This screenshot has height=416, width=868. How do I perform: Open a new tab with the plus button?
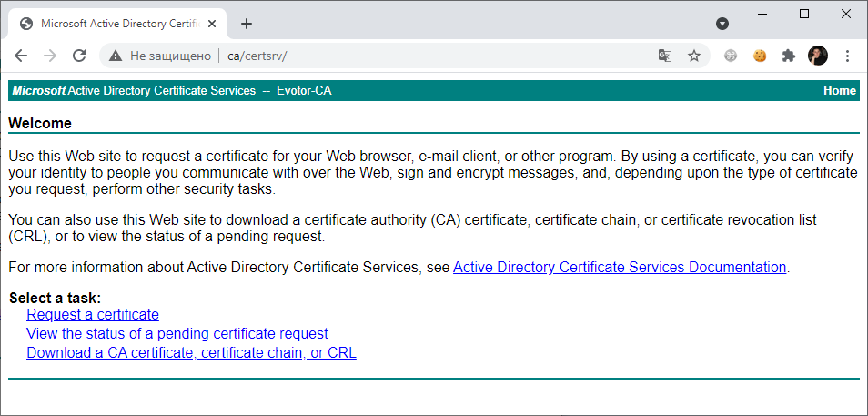click(x=247, y=24)
